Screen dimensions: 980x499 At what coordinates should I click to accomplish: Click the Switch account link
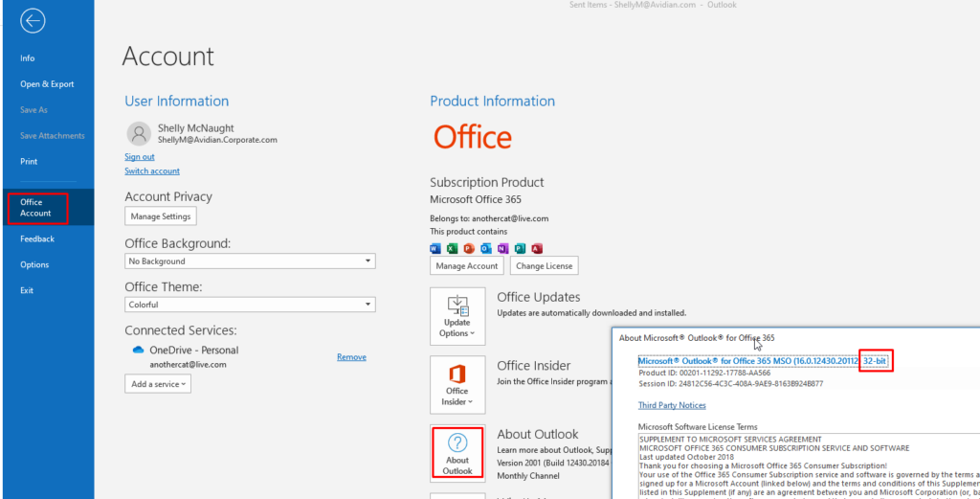click(x=152, y=170)
